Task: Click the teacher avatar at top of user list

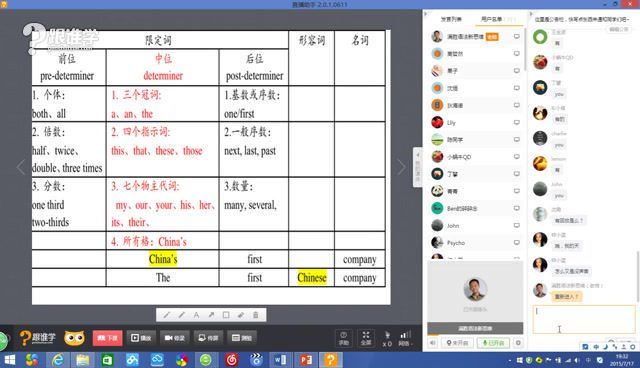Action: click(x=437, y=36)
